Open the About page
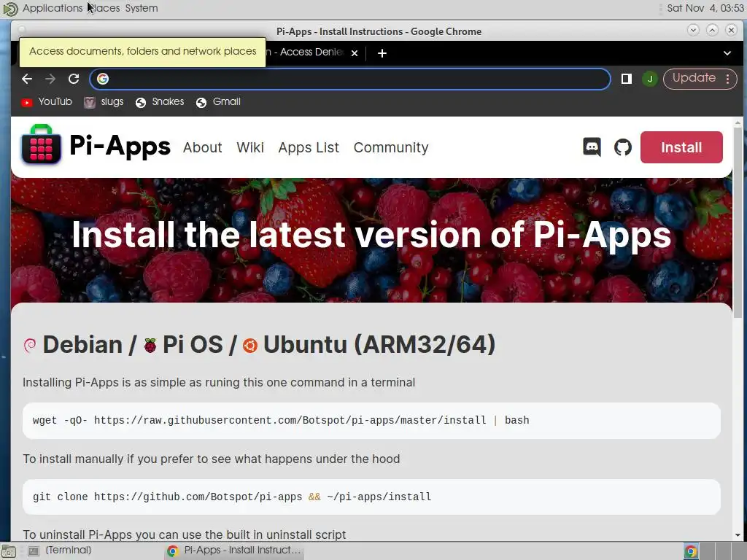This screenshot has height=560, width=747. coord(203,147)
